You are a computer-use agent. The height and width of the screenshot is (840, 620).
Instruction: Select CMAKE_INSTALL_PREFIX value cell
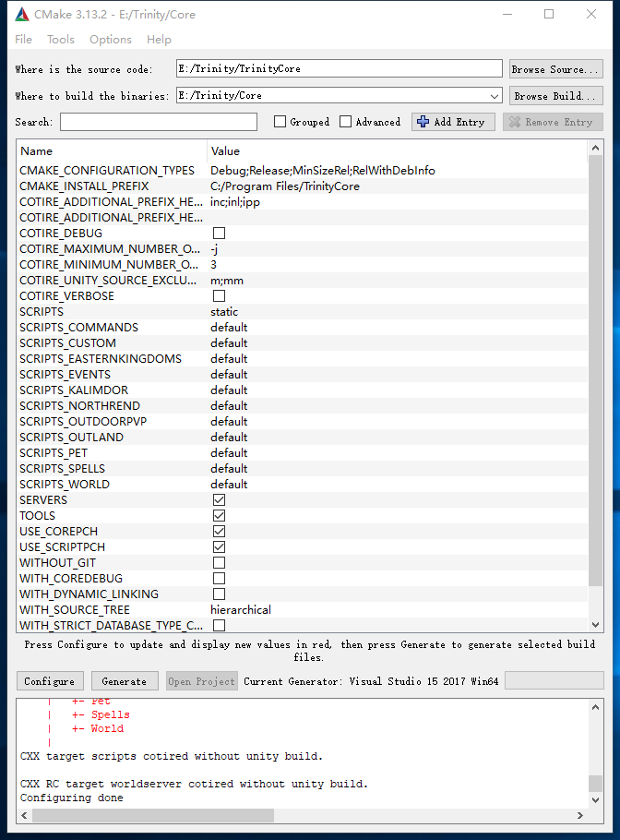(x=397, y=186)
